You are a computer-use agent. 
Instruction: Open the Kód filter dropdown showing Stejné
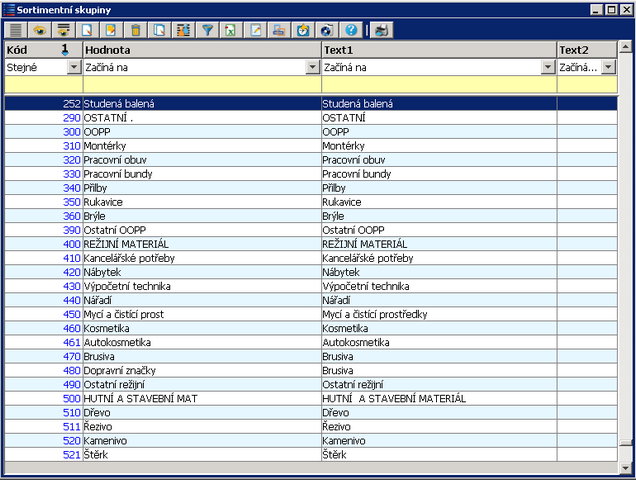(x=74, y=67)
